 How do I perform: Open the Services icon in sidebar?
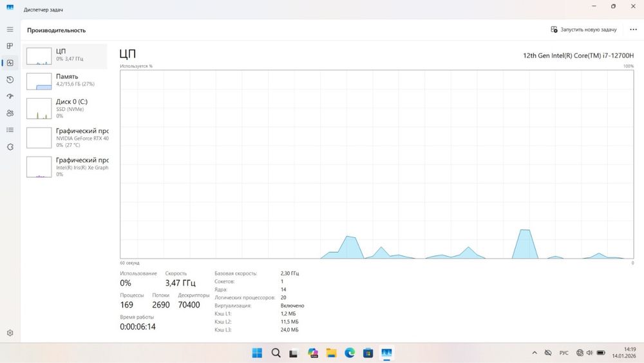point(10,147)
